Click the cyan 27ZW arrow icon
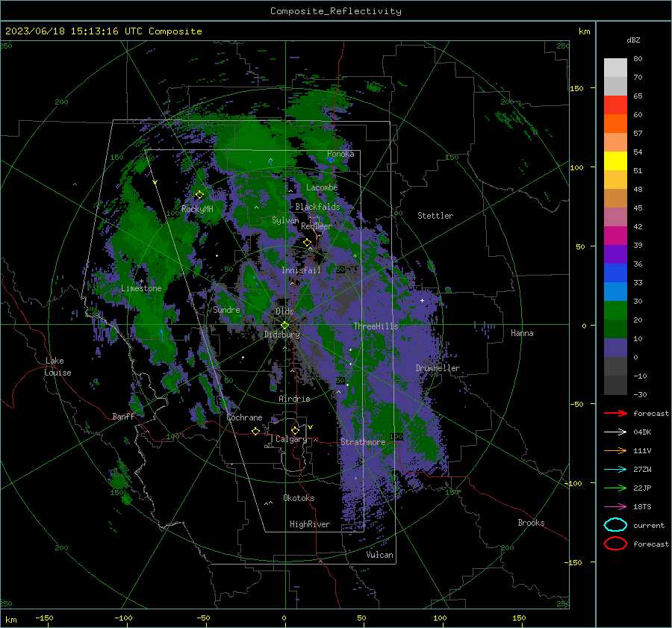 615,470
